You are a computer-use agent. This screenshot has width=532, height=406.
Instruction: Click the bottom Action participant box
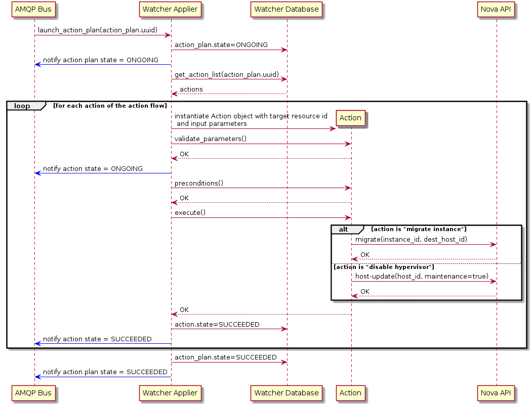[x=350, y=393]
